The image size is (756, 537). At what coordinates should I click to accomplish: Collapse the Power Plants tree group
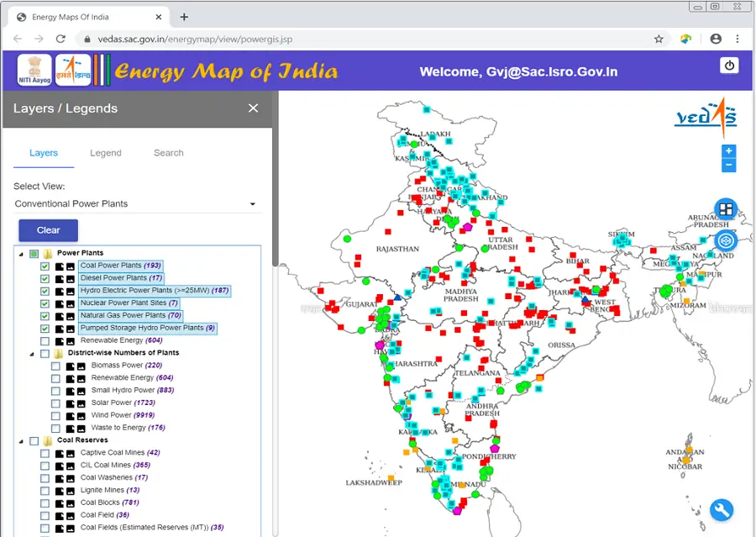[x=21, y=255]
